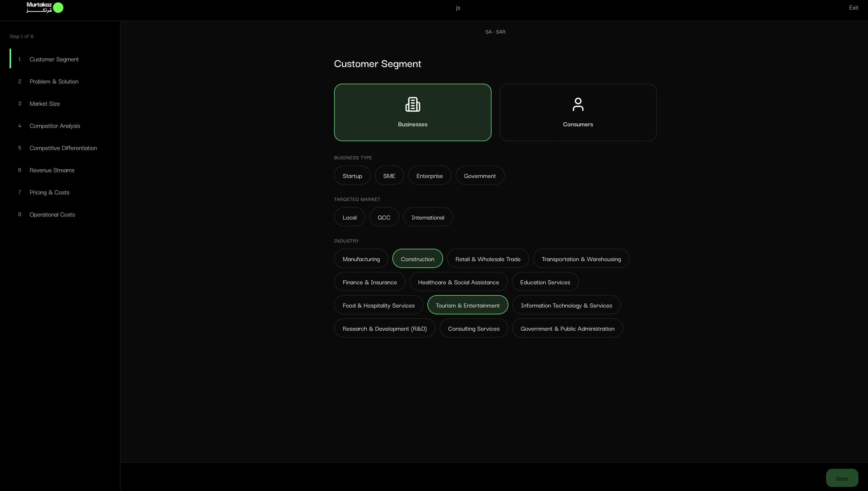Click the Murtakaz logo
This screenshot has height=491, width=868.
point(45,7)
